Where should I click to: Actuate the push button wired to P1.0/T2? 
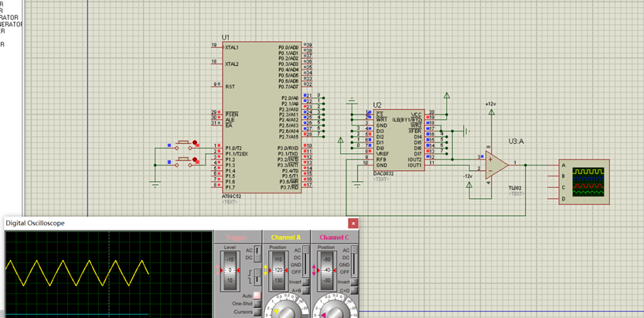click(x=184, y=144)
